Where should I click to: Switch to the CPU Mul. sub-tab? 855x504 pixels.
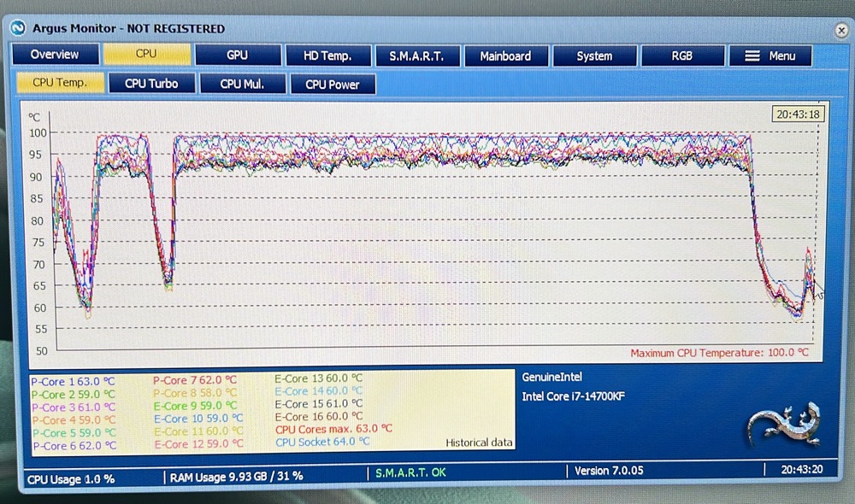[x=242, y=84]
